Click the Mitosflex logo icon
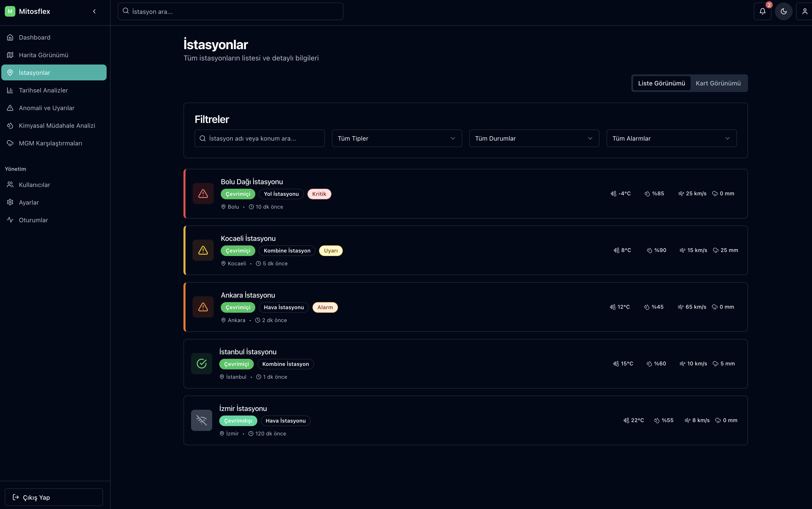812x509 pixels. (10, 11)
